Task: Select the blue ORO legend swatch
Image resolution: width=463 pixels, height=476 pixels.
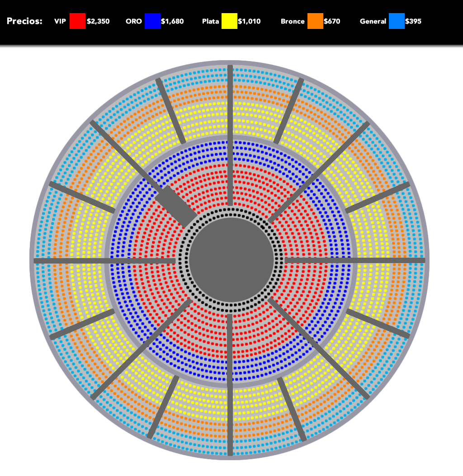Action: click(152, 21)
